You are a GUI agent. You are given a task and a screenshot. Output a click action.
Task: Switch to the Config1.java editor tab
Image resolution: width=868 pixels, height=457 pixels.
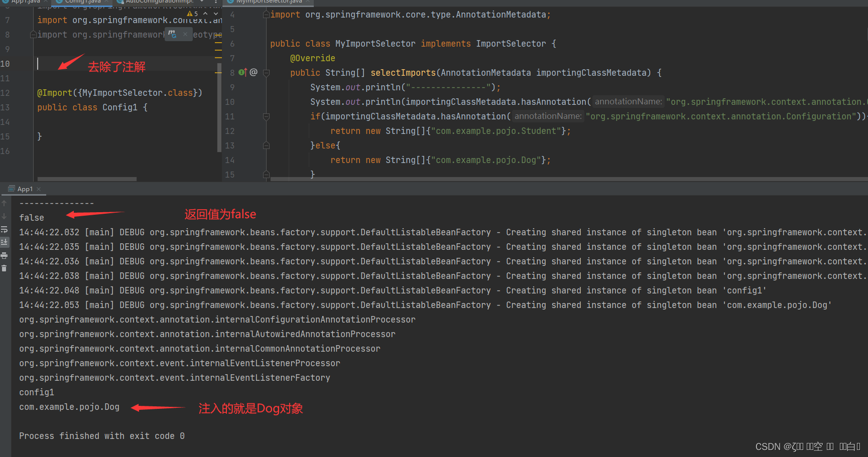tap(82, 2)
